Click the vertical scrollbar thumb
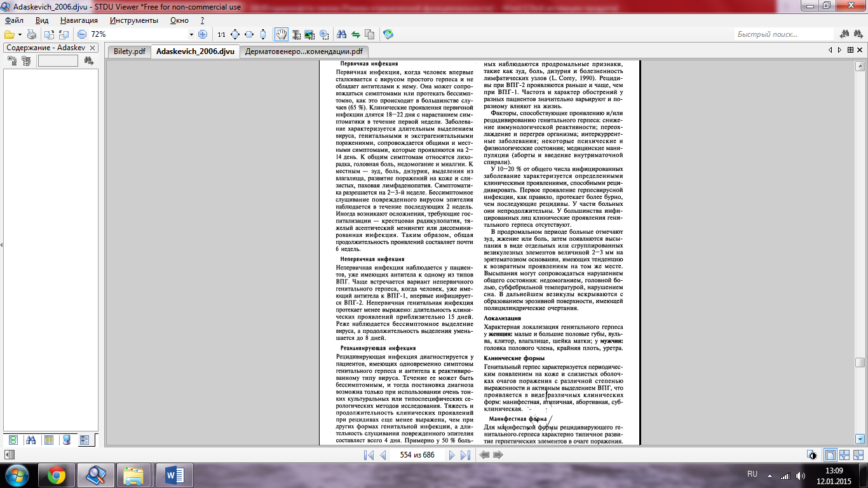868x488 pixels. (860, 362)
